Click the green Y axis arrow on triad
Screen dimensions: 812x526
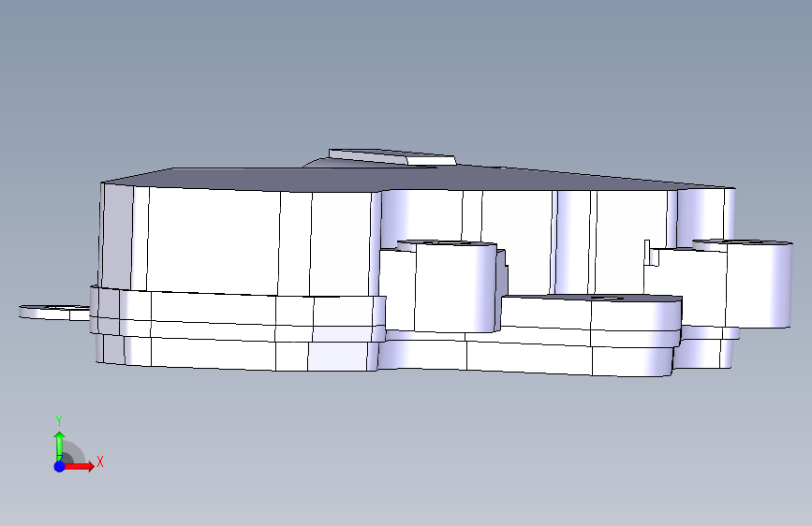tap(60, 446)
